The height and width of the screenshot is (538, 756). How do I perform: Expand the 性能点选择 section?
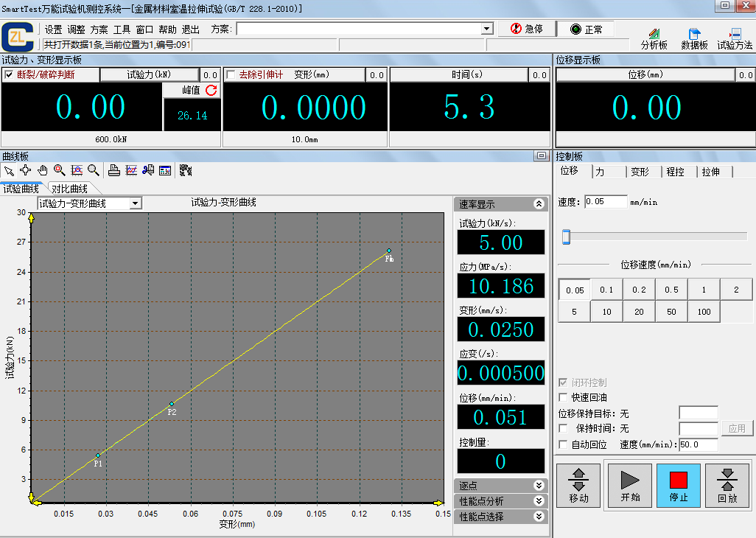[x=539, y=517]
